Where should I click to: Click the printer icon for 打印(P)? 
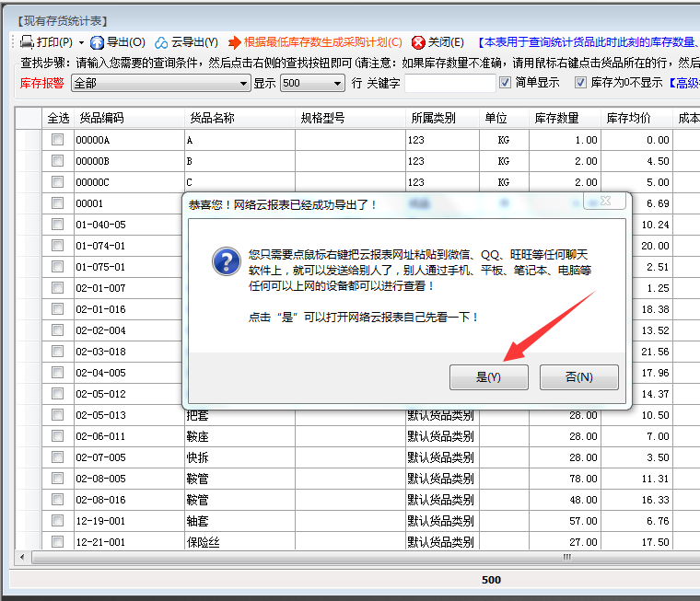click(28, 42)
